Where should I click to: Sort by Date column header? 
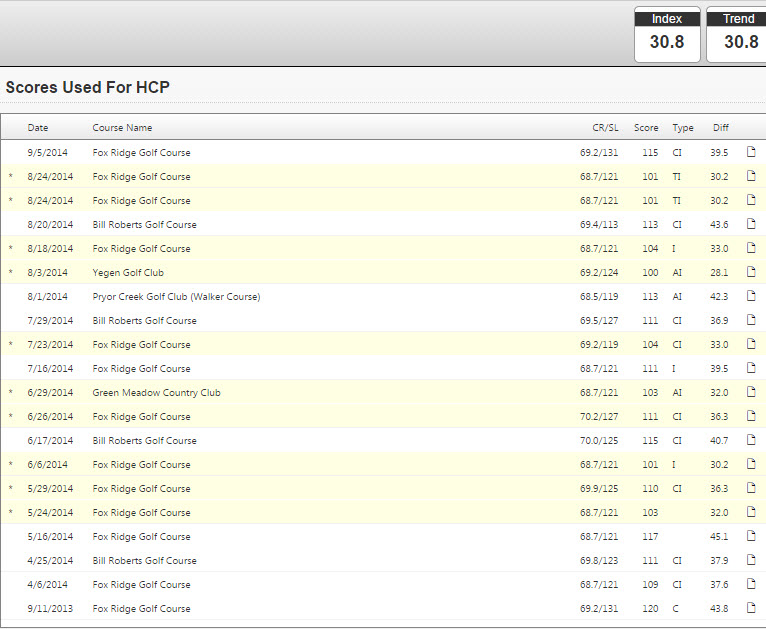[x=38, y=128]
